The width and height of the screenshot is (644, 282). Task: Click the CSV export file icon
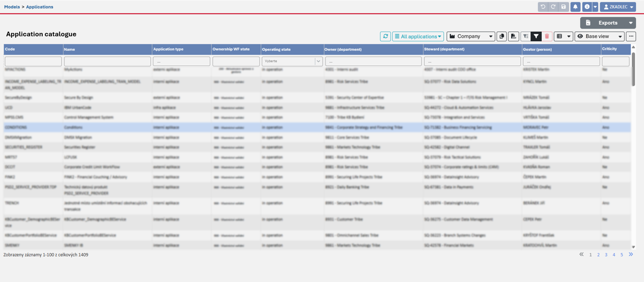pyautogui.click(x=513, y=36)
